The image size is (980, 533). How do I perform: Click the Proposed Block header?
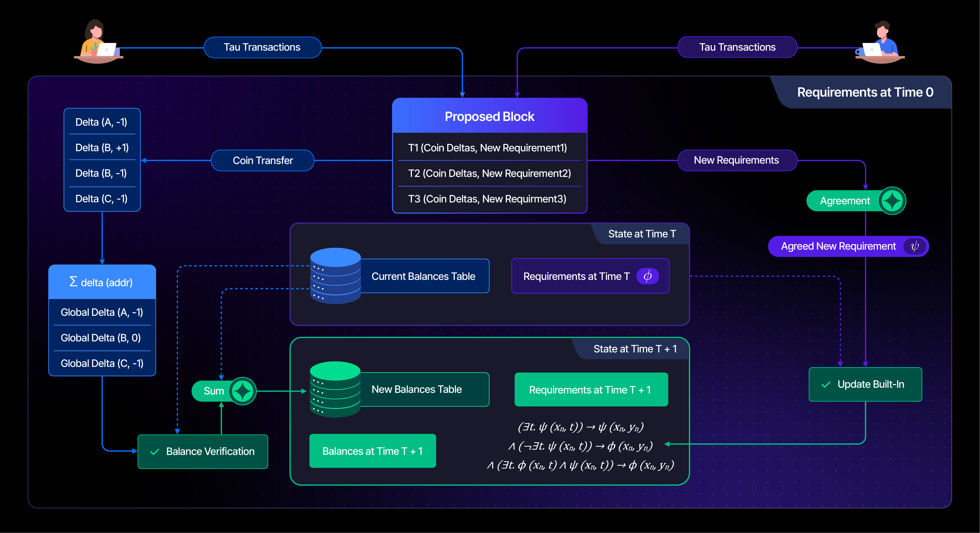pos(490,116)
